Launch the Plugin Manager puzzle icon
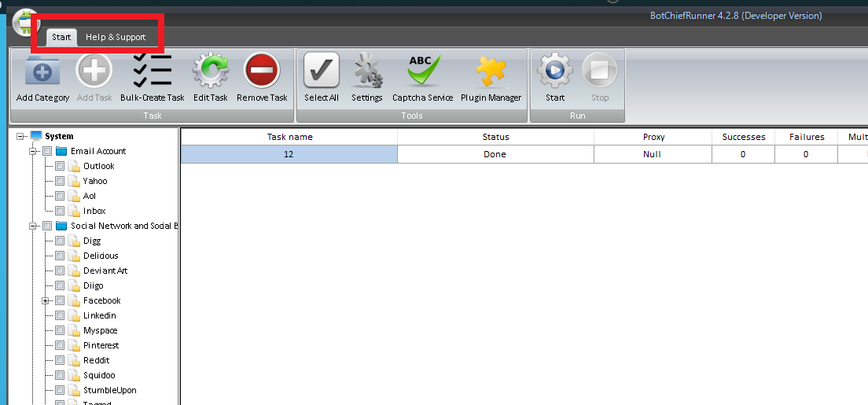 (x=490, y=72)
